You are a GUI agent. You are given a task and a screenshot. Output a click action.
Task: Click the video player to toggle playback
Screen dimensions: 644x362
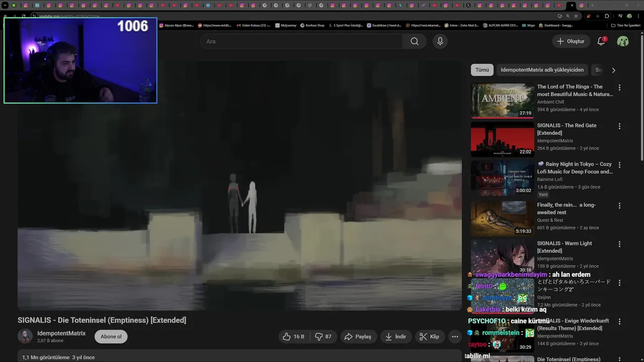pyautogui.click(x=239, y=186)
